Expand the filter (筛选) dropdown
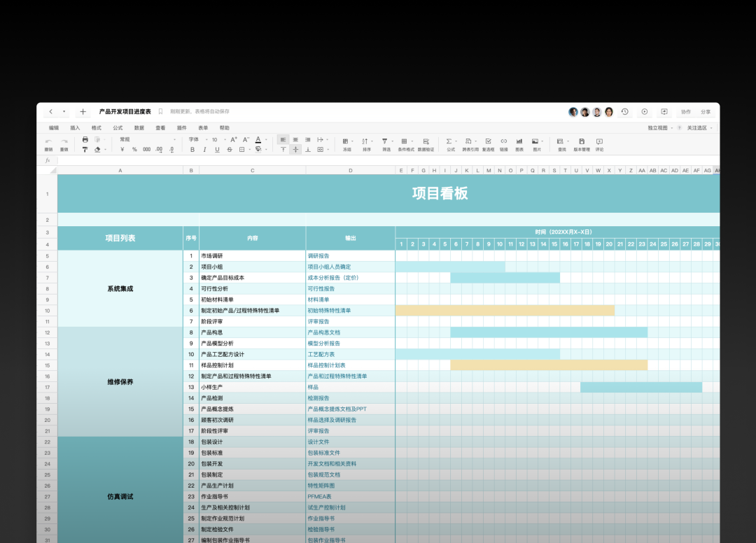This screenshot has width=756, height=543. pyautogui.click(x=393, y=141)
